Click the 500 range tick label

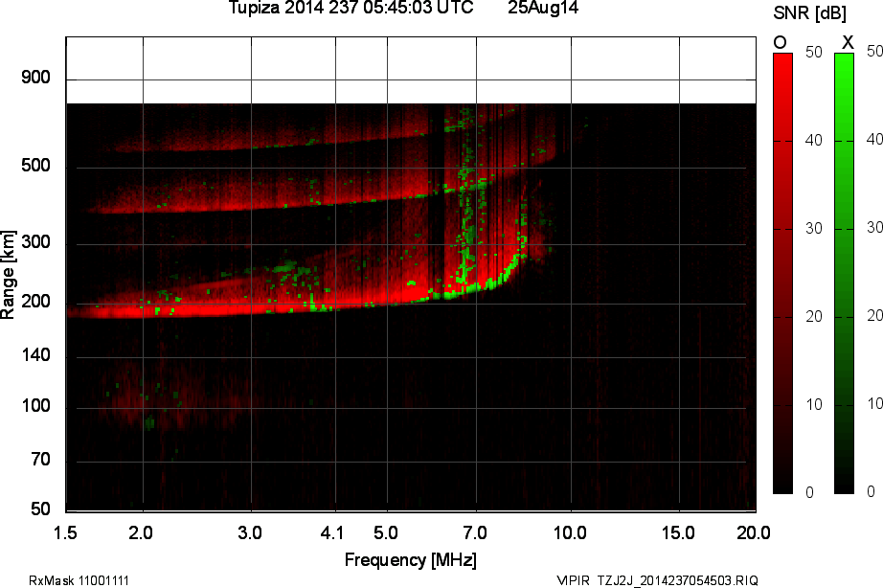click(x=36, y=166)
